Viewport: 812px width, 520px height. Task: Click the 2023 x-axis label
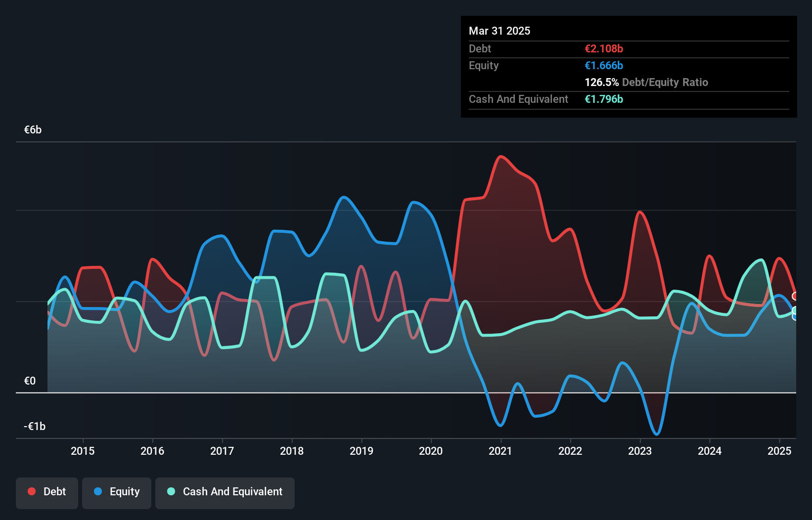[x=640, y=451]
